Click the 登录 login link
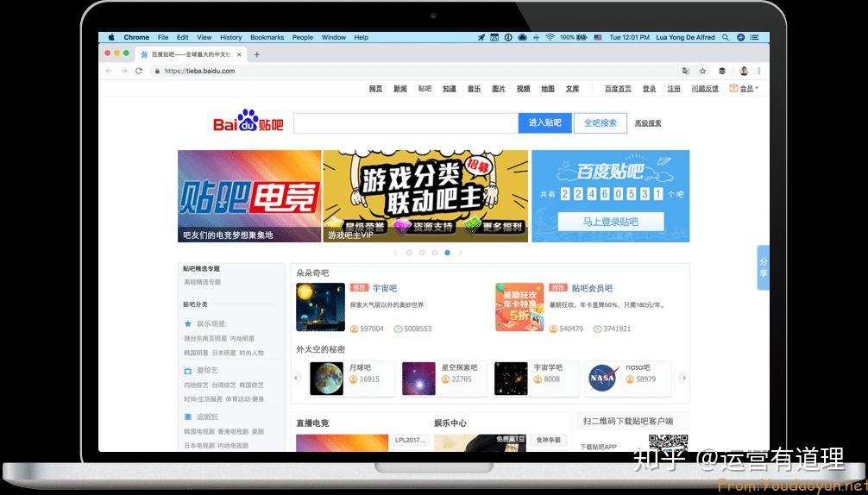 point(650,89)
